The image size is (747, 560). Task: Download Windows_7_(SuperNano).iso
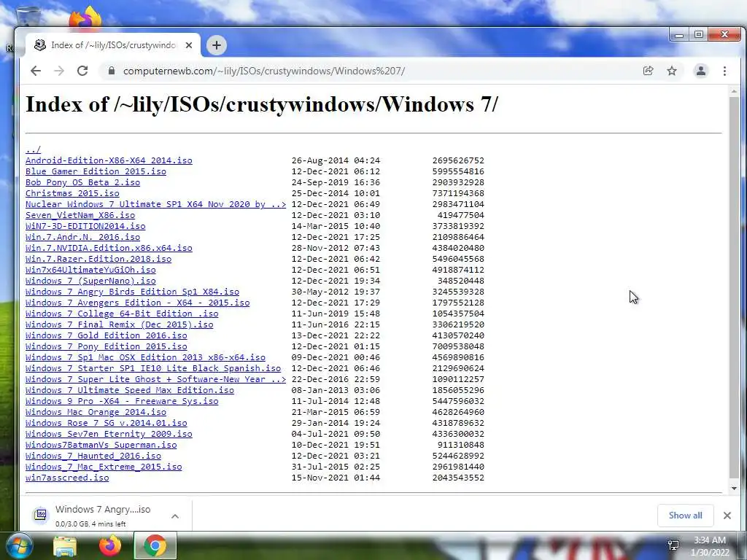point(90,281)
